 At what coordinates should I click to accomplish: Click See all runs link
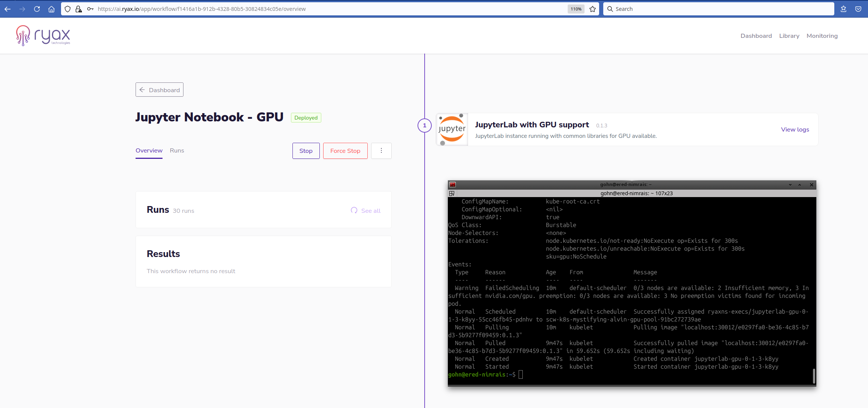tap(370, 211)
